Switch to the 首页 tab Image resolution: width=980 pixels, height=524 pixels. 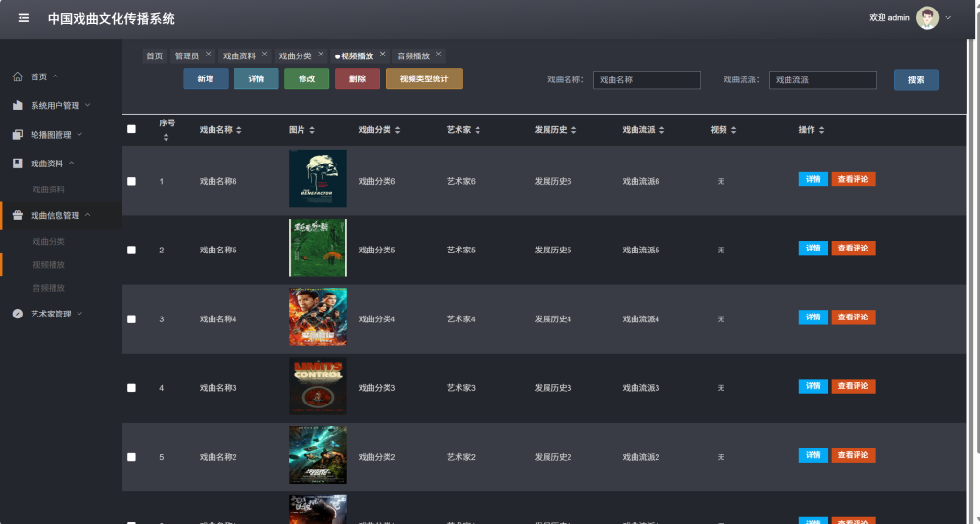154,55
